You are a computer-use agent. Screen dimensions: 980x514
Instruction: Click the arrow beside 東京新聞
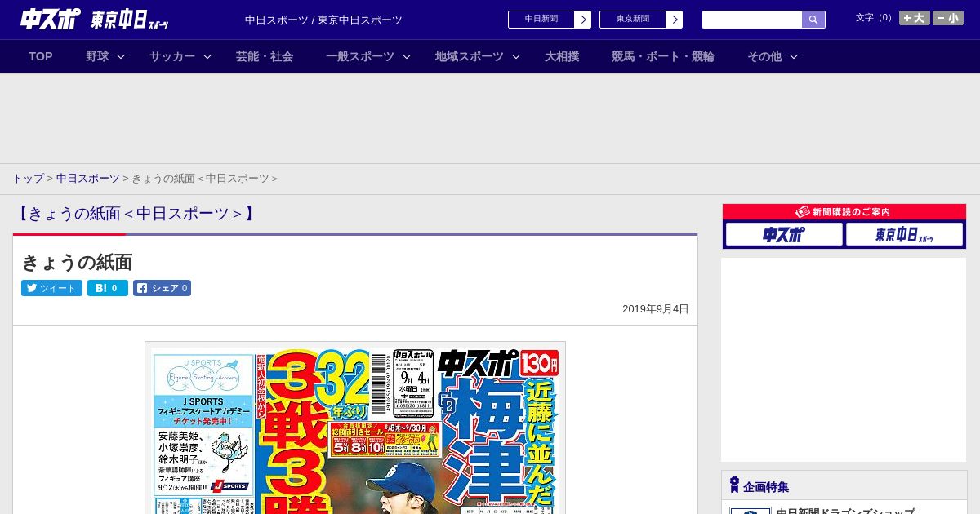click(x=675, y=20)
